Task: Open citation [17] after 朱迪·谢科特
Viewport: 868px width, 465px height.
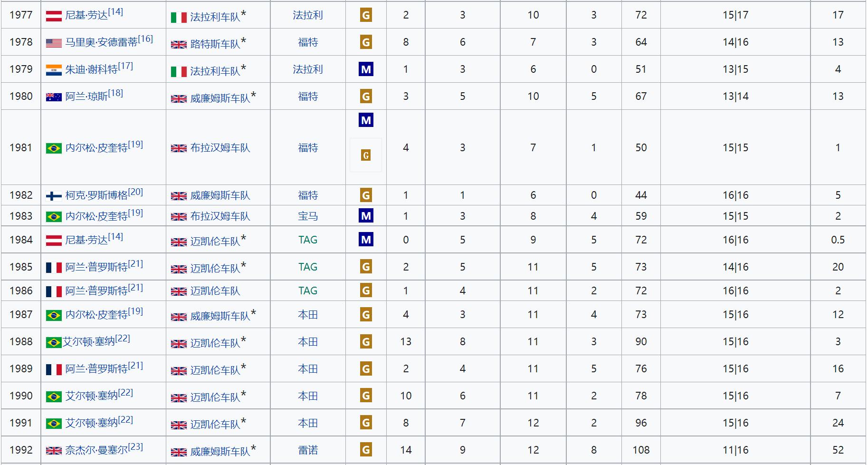Action: click(x=126, y=66)
